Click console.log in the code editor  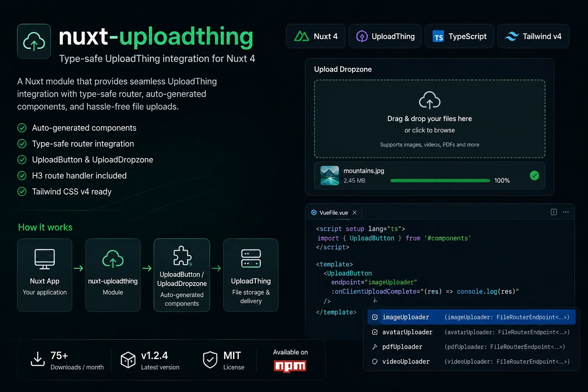[477, 292]
